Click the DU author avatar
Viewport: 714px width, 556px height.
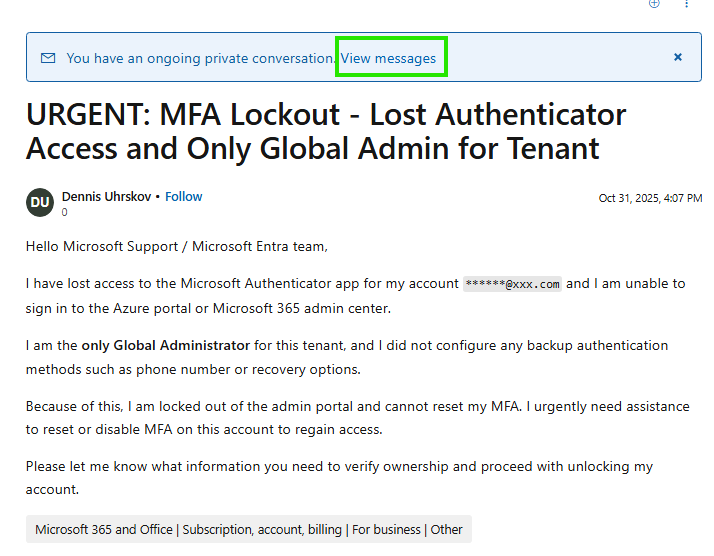[x=40, y=202]
